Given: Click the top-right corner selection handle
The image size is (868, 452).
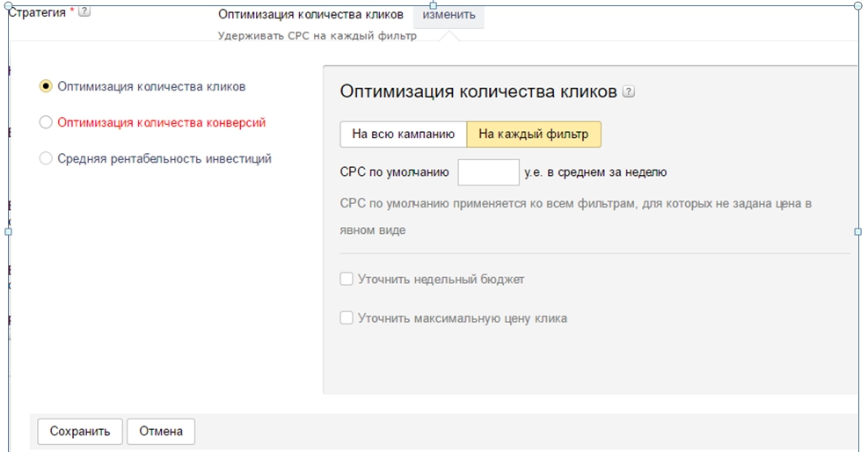Looking at the screenshot, I should 857,5.
